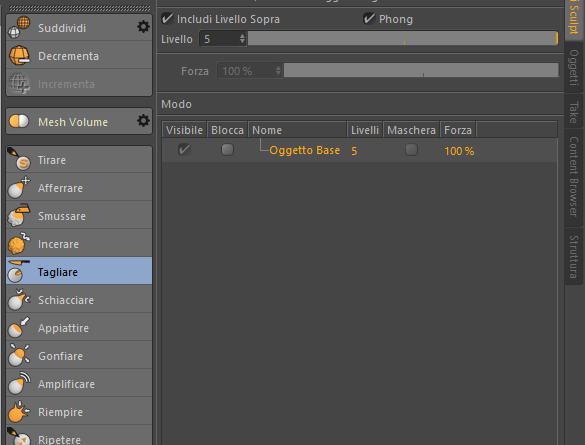Pick the Incerare wax brush
Image resolution: width=585 pixels, height=445 pixels.
pos(79,244)
